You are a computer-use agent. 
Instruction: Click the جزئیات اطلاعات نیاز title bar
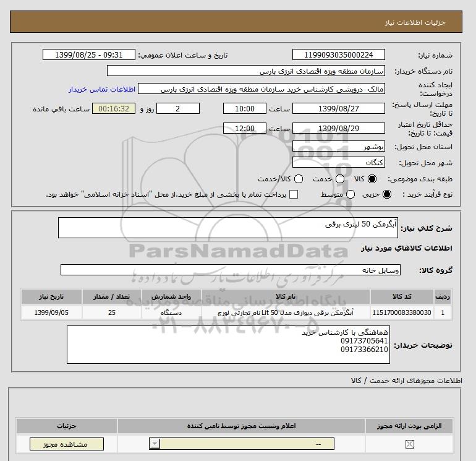236,22
